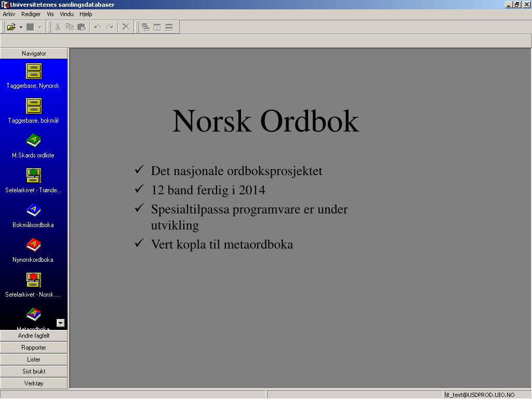The width and height of the screenshot is (532, 399).
Task: Click the copy toolbar icon
Action: tap(70, 27)
